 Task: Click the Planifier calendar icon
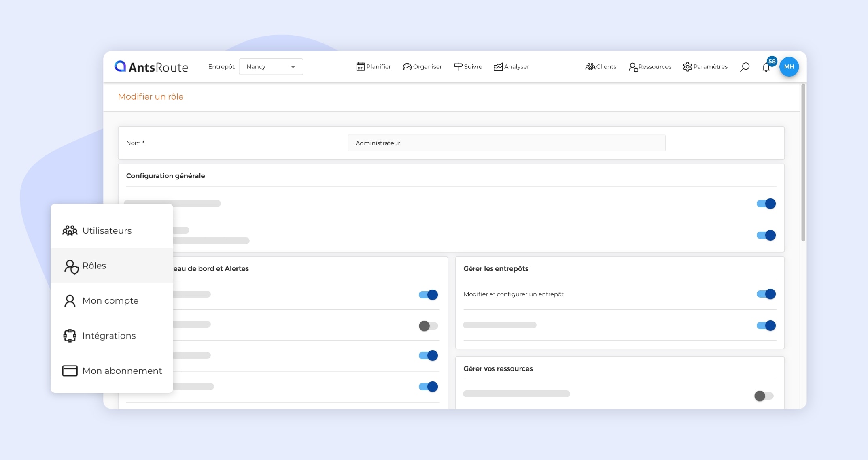tap(360, 67)
